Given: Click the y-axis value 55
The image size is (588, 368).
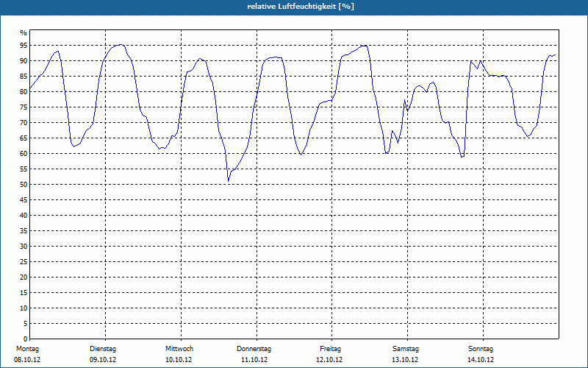Looking at the screenshot, I should [24, 169].
